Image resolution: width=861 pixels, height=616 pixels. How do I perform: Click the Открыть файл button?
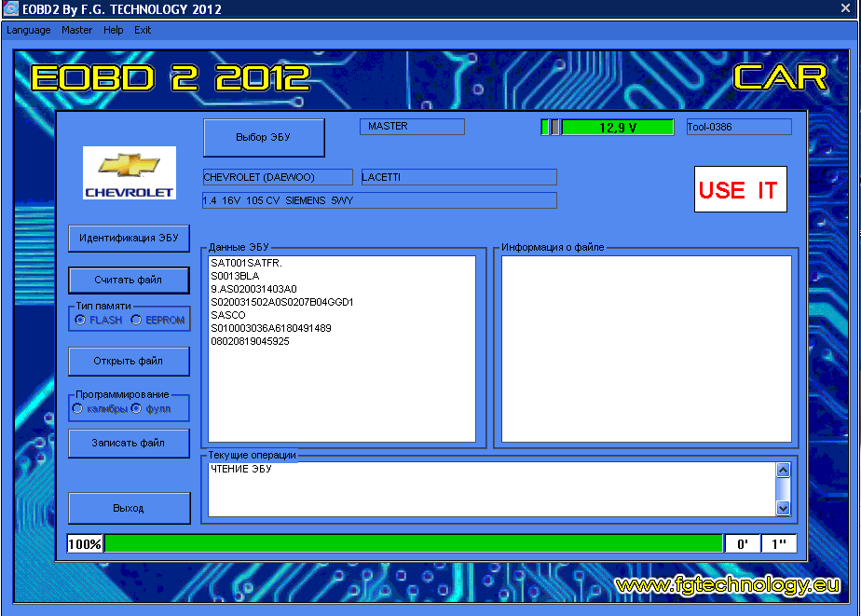[x=129, y=362]
